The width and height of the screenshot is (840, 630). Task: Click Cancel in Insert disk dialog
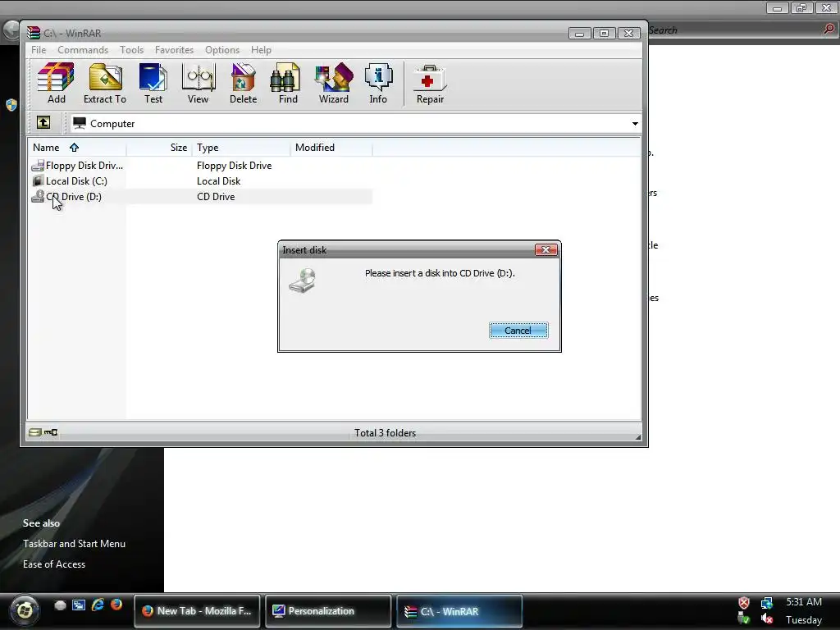click(518, 331)
